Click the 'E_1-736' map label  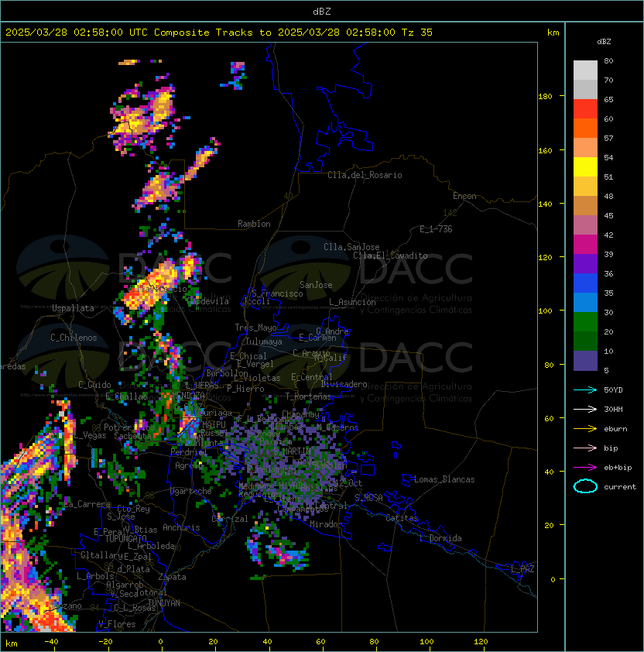(x=436, y=229)
